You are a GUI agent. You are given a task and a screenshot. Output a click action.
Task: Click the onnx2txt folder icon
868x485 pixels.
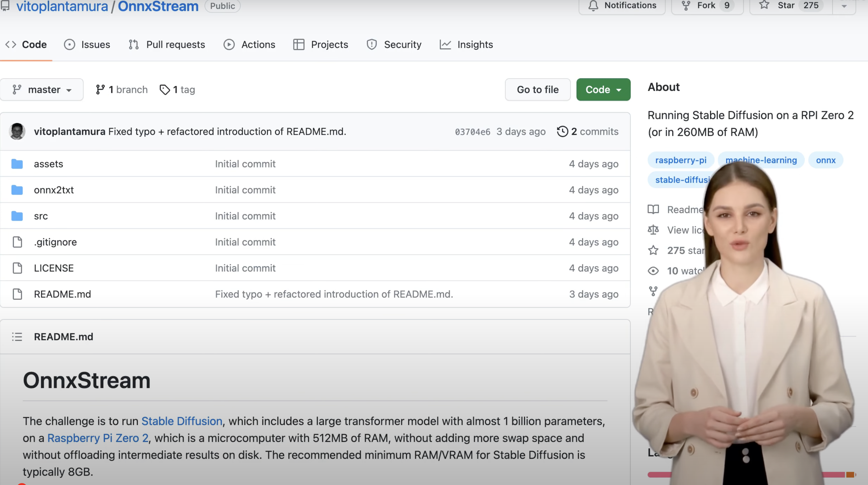pos(17,190)
